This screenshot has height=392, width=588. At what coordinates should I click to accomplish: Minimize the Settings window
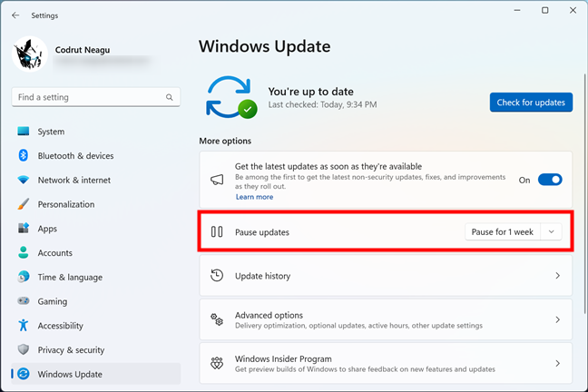pyautogui.click(x=517, y=11)
